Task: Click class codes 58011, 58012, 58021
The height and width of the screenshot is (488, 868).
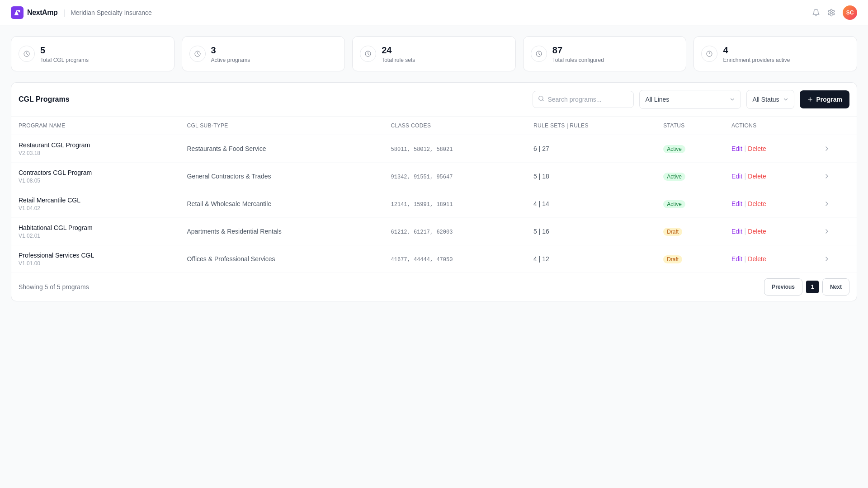Action: pos(421,149)
